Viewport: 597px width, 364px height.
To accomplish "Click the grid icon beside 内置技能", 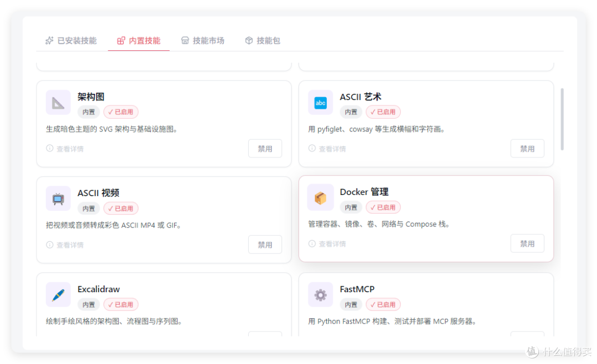I will 121,41.
